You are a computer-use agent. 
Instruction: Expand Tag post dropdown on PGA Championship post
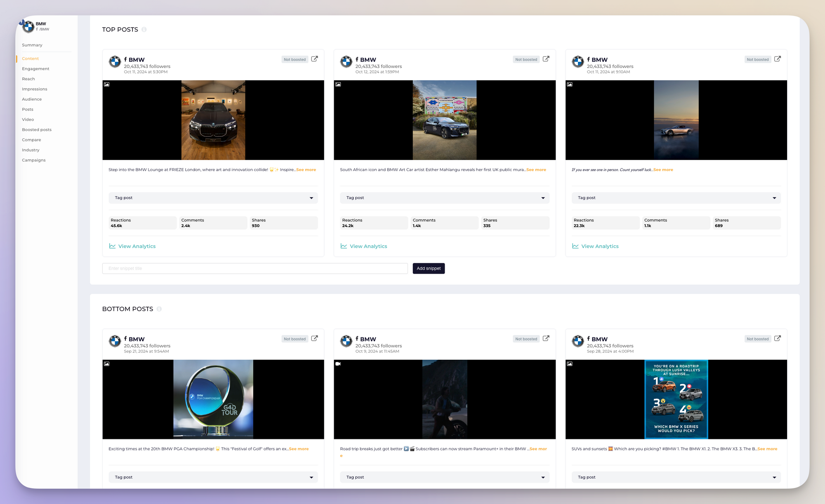pyautogui.click(x=213, y=477)
